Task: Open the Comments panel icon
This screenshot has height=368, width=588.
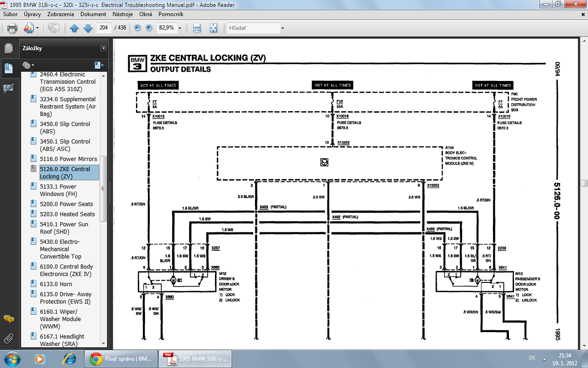Action: (8, 319)
